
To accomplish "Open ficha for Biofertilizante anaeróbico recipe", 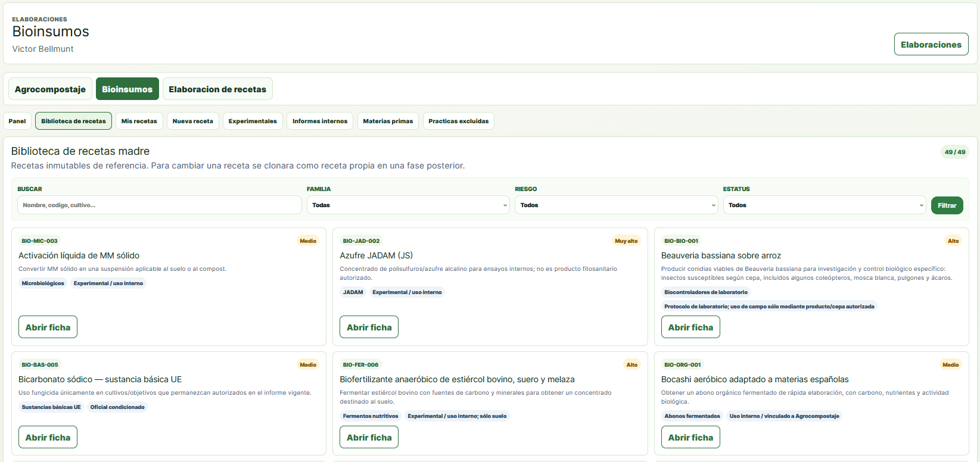I will click(x=369, y=437).
